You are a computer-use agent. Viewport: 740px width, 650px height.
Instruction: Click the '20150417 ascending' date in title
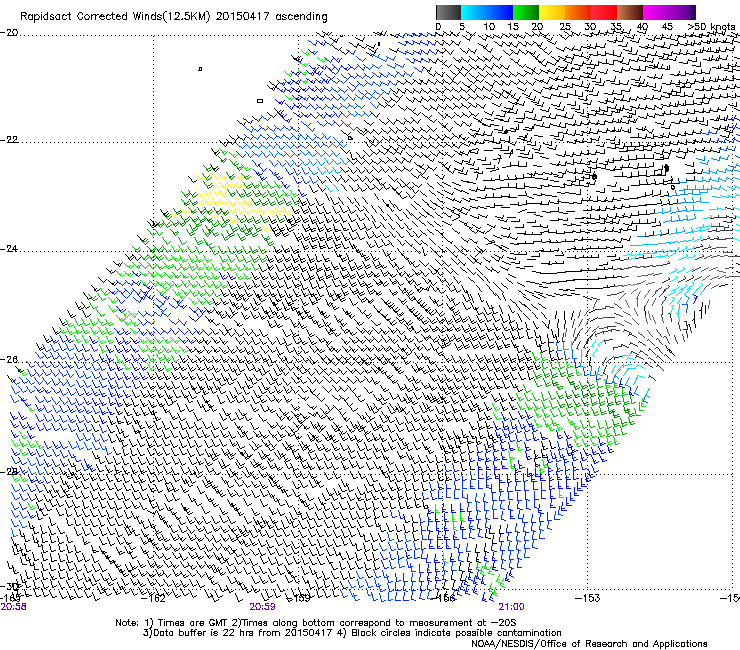271,17
